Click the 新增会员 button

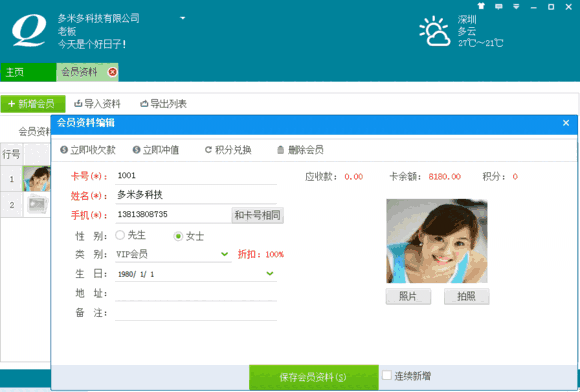click(33, 104)
